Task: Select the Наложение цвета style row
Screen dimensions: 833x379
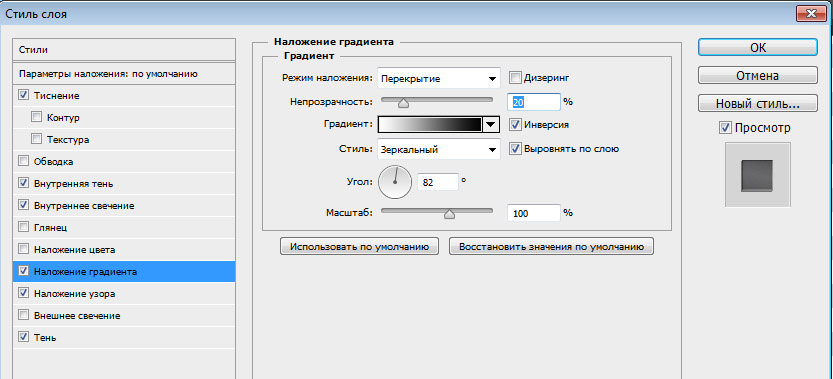Action: click(124, 249)
